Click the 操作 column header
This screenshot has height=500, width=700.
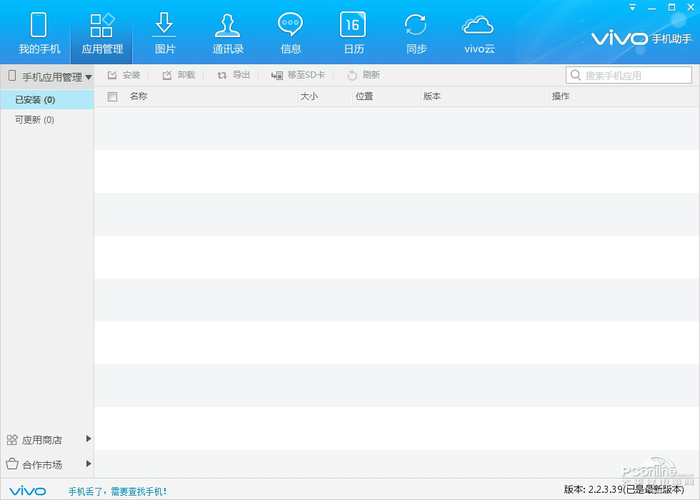coord(560,96)
